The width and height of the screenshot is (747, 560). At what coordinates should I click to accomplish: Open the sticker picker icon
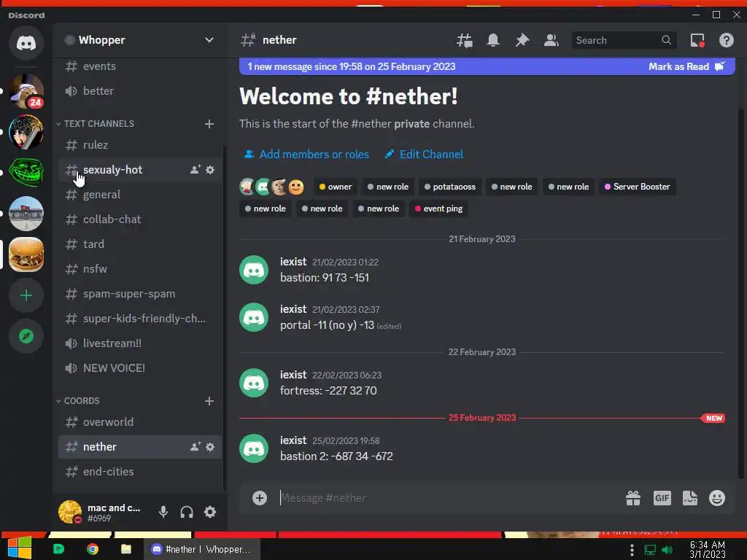[690, 498]
